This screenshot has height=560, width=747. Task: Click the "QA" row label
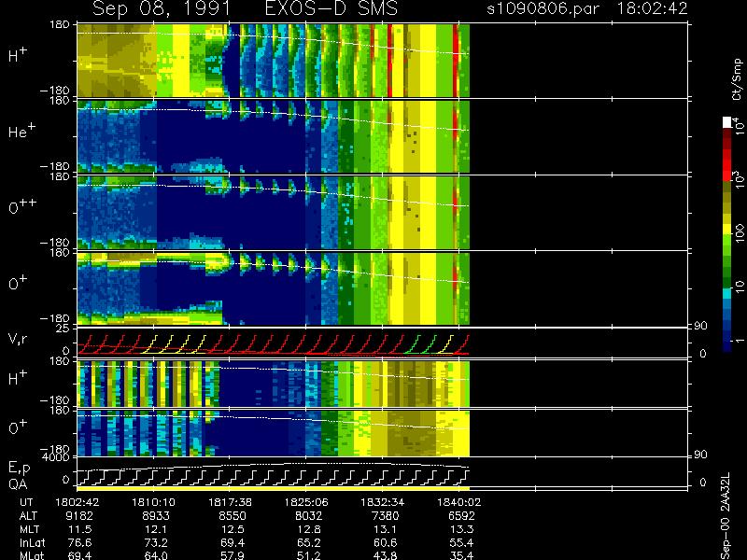coord(18,484)
